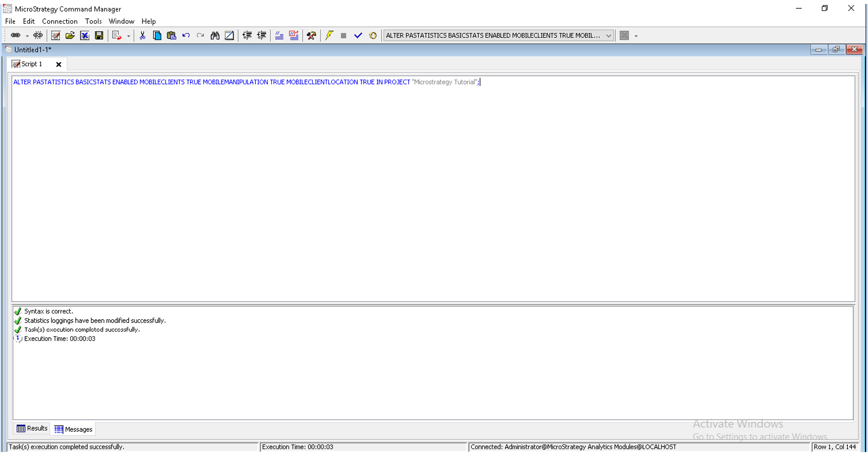Save the script using the floppy disk icon

click(x=99, y=36)
